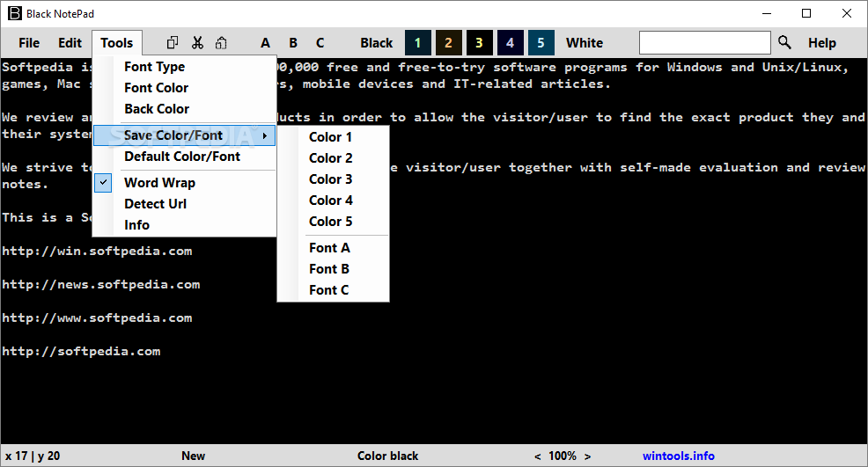
Task: Expand the Save Color/Font submenu arrow
Action: [265, 135]
